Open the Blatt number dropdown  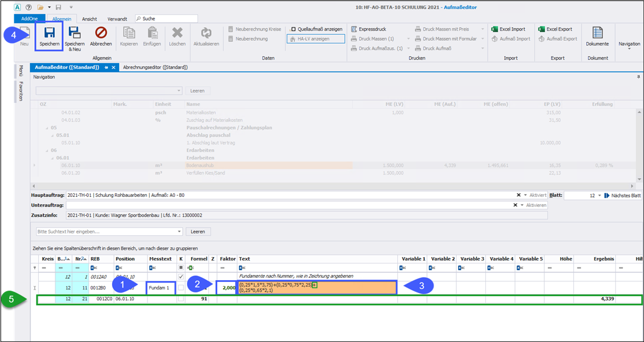point(599,195)
